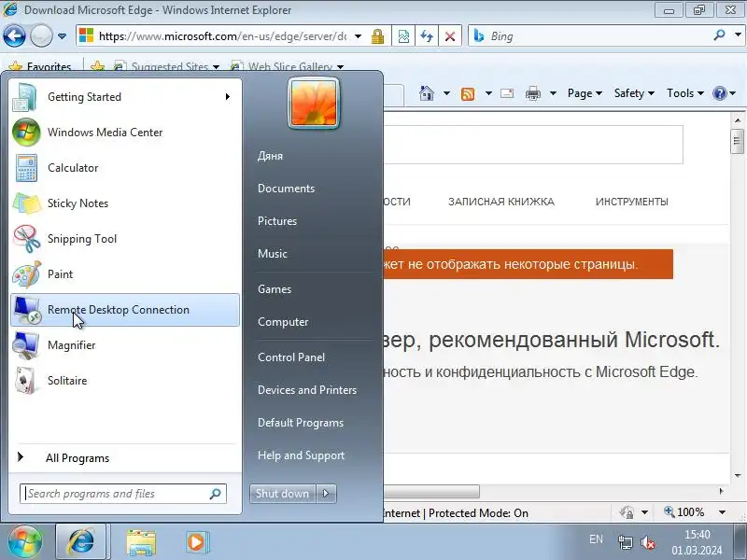Open the Calculator program
Viewport: 747px width, 560px height.
pos(125,168)
